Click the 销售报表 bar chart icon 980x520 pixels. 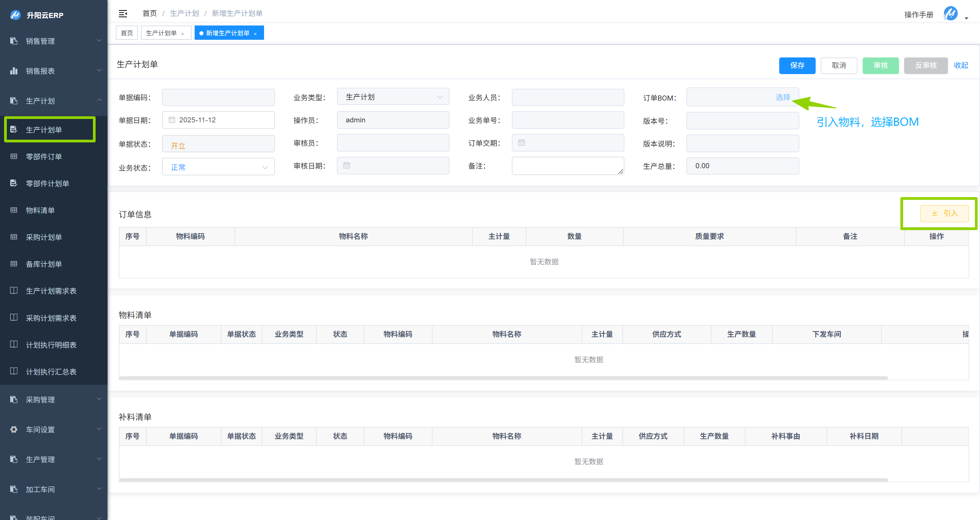(14, 71)
